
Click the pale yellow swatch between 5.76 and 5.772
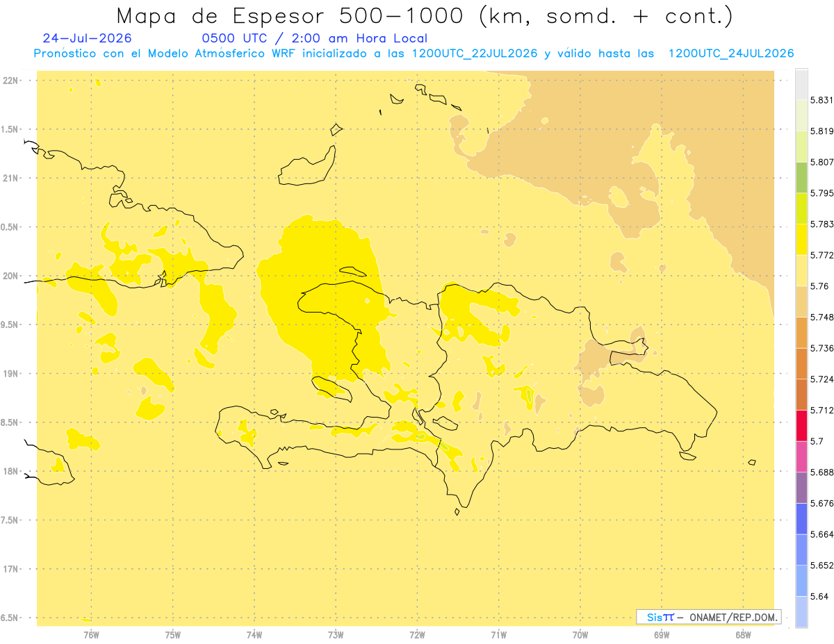[801, 270]
